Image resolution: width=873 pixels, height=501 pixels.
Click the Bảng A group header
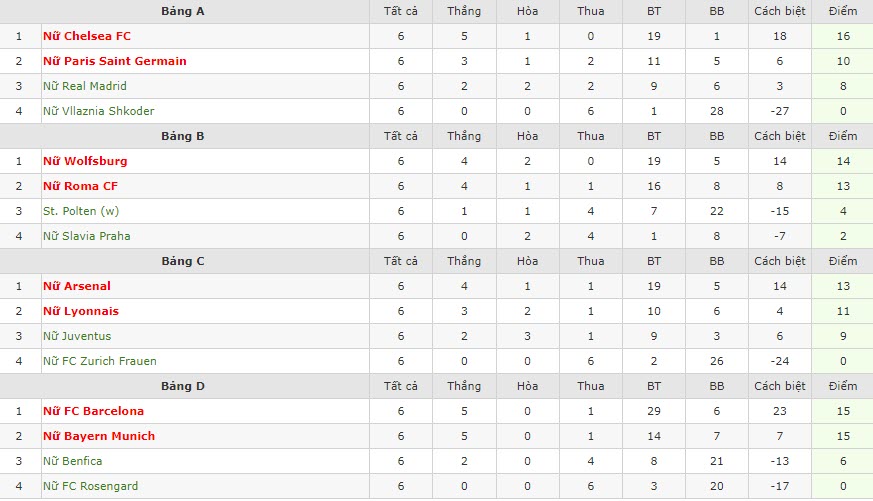(x=183, y=11)
